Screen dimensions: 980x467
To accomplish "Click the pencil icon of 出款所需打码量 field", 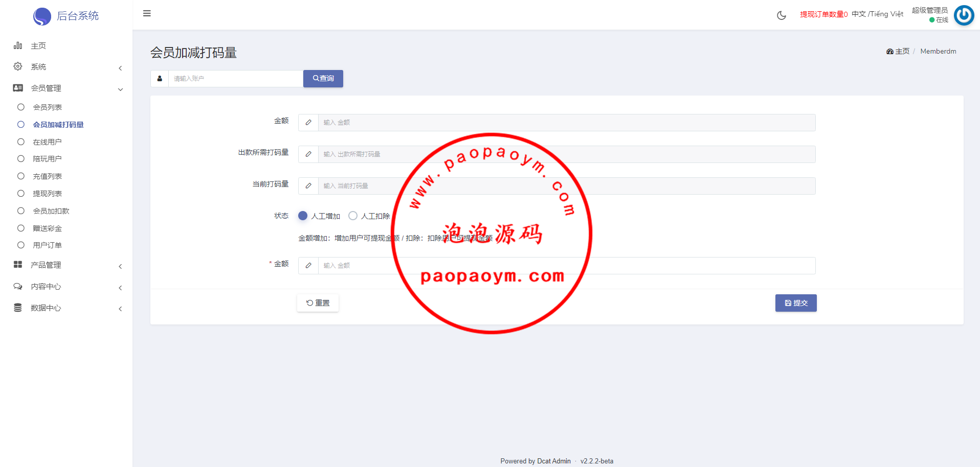I will tap(308, 154).
